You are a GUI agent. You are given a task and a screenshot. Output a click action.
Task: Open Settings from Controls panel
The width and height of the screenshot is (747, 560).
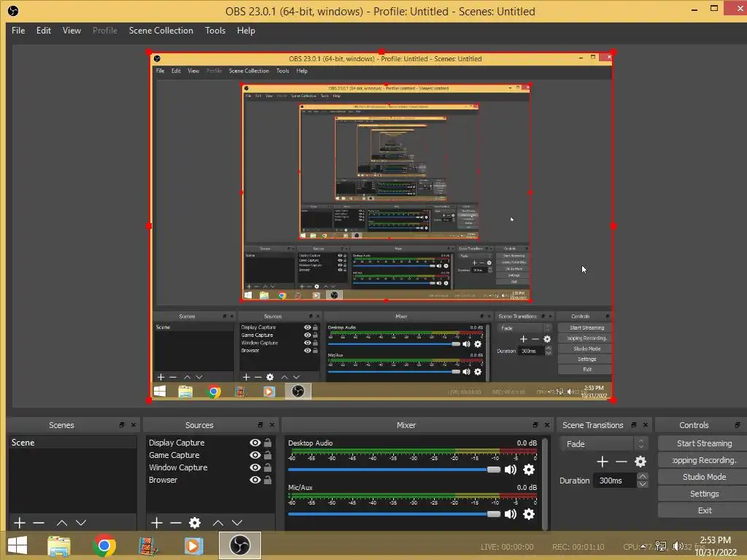pyautogui.click(x=704, y=494)
